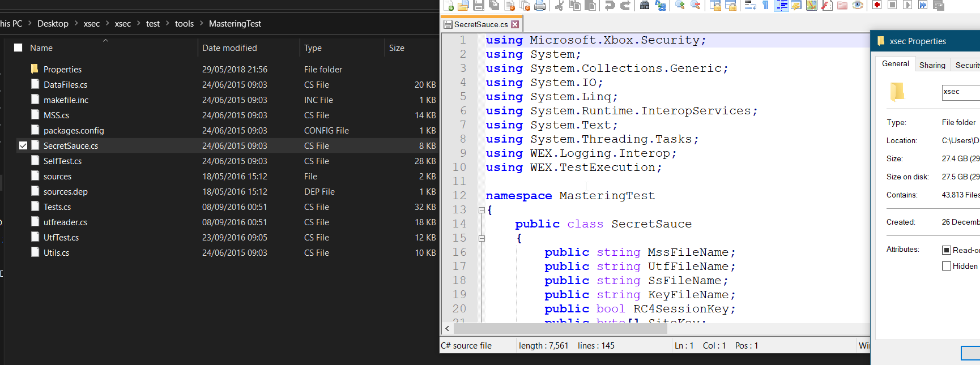Open chevron dropdown after This PC breadcrumb

tap(29, 23)
